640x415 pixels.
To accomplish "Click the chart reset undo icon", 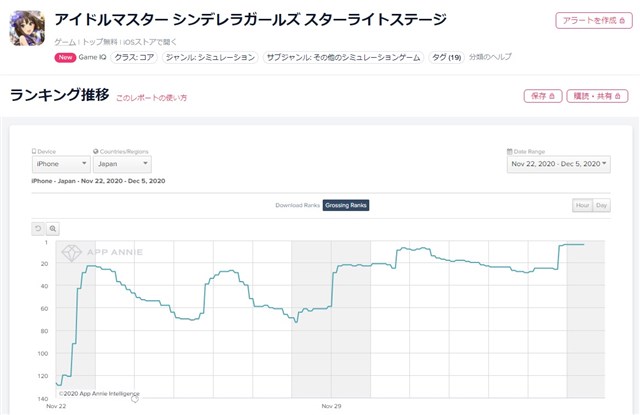I will coord(38,229).
